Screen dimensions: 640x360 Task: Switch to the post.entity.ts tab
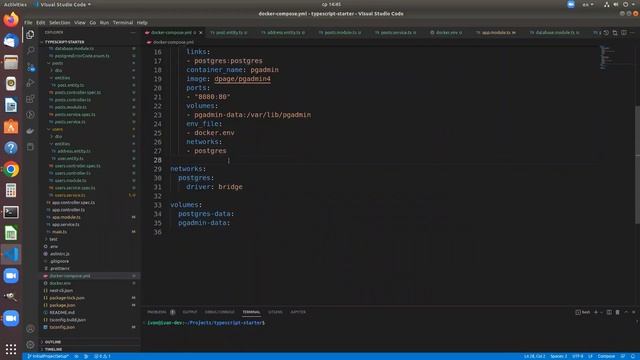point(229,33)
